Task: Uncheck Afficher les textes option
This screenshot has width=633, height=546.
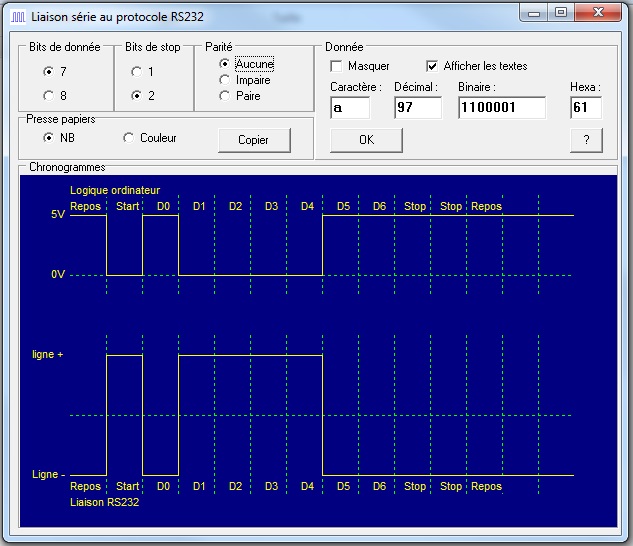Action: coord(432,66)
